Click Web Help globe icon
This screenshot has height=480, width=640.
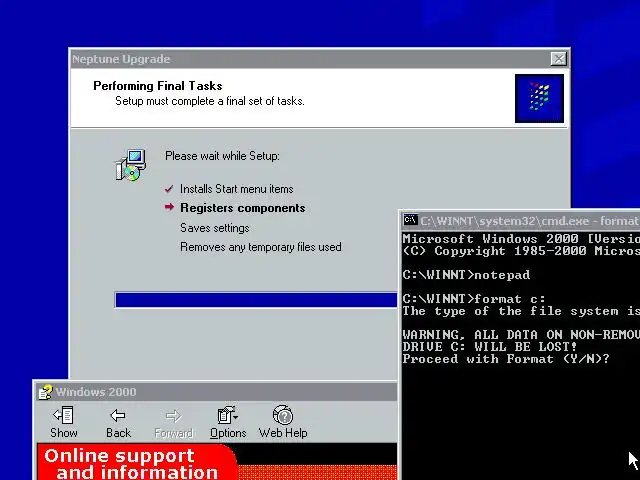(x=282, y=415)
